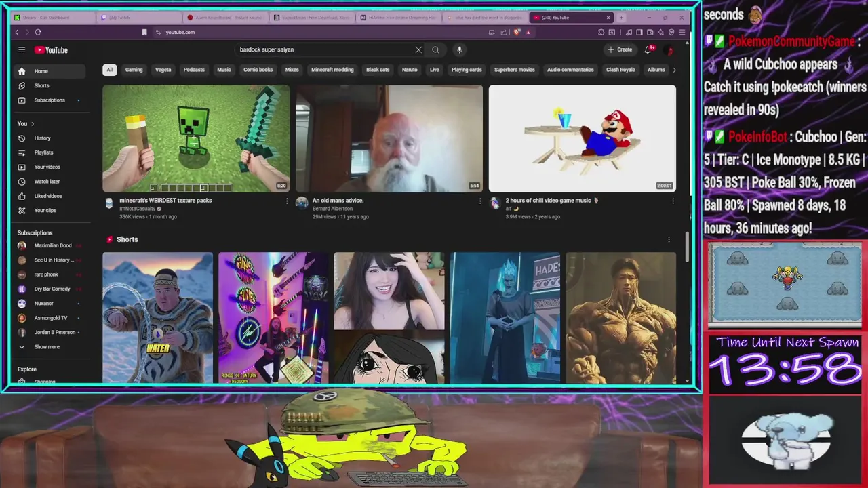Open Dry Bar Comedy subscription
868x488 pixels.
pyautogui.click(x=51, y=289)
